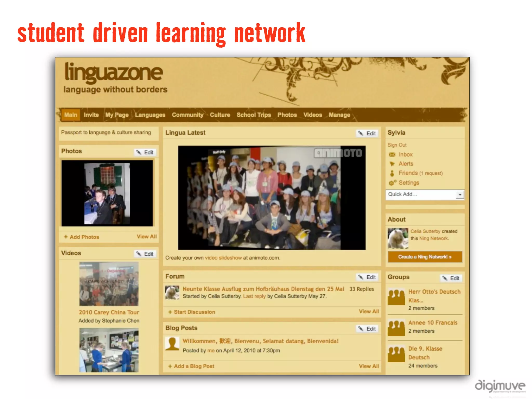Viewport: 532px width, 399px height.
Task: Click the plus icon beside Add Photos
Action: [x=66, y=237]
